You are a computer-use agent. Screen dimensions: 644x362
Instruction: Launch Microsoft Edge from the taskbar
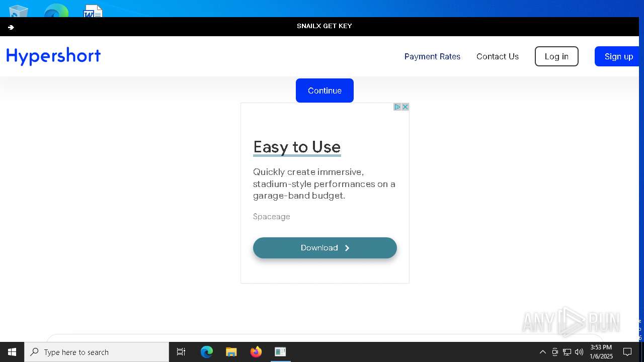(x=207, y=352)
